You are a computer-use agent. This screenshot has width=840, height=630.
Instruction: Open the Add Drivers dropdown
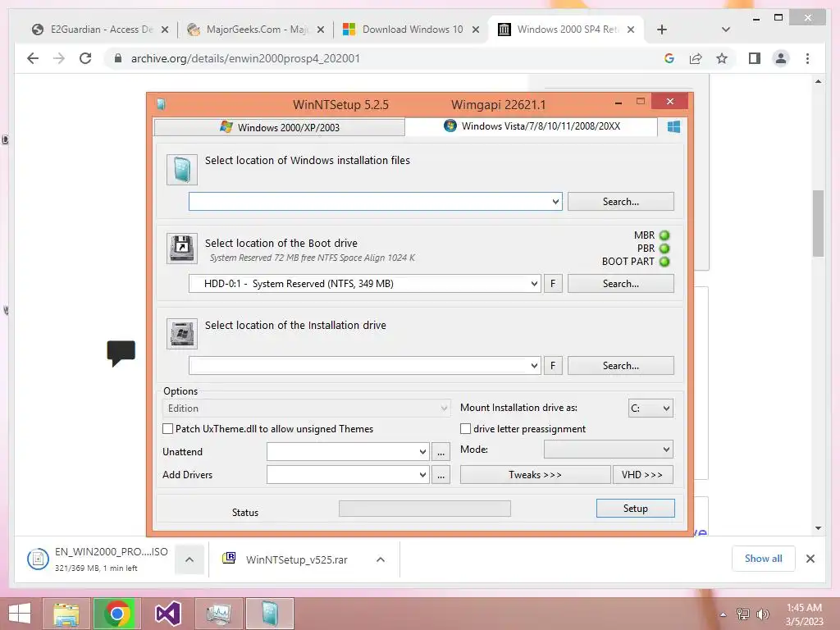pyautogui.click(x=422, y=475)
